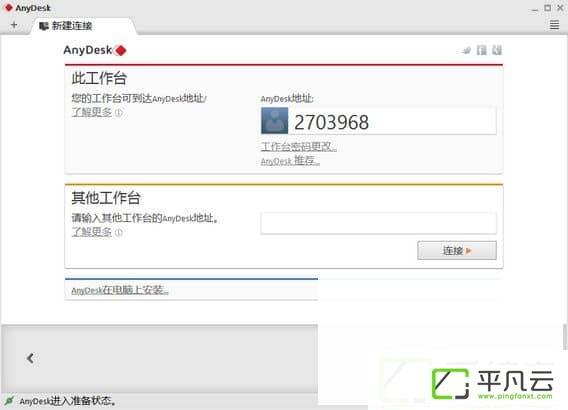This screenshot has width=568, height=410.
Task: Click status text AnyDesk进入准备状态
Action: point(68,401)
